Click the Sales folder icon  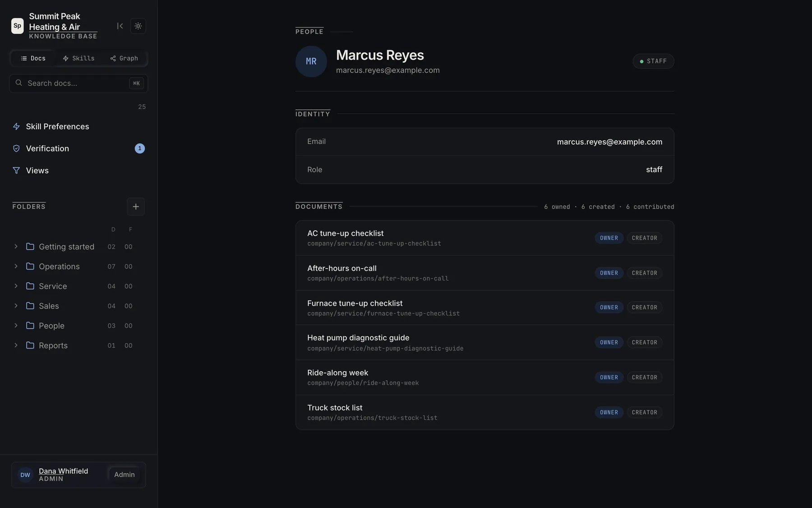click(30, 306)
